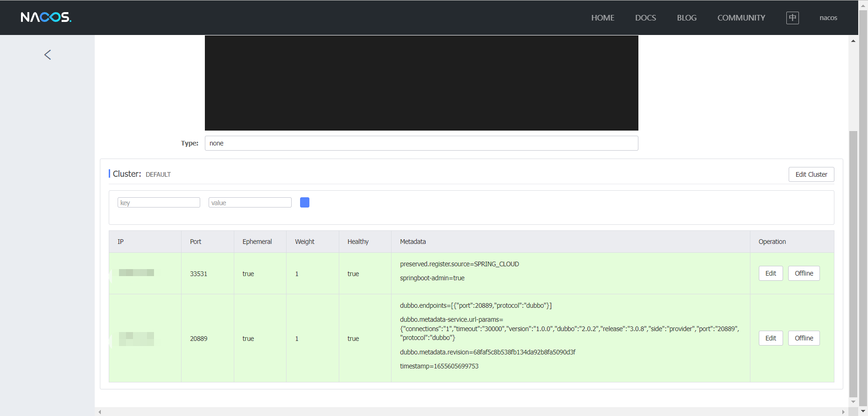Go back using the left arrow icon
Viewport: 868px width, 416px height.
(x=48, y=55)
